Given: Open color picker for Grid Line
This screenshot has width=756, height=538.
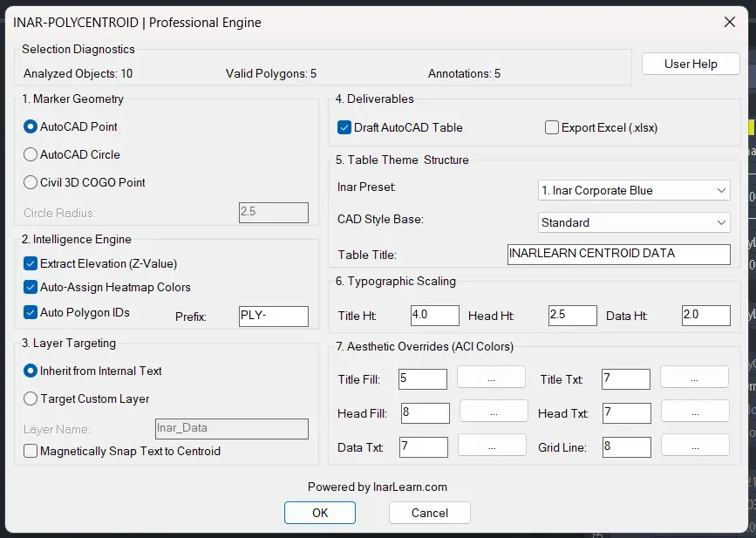Looking at the screenshot, I should (x=695, y=445).
